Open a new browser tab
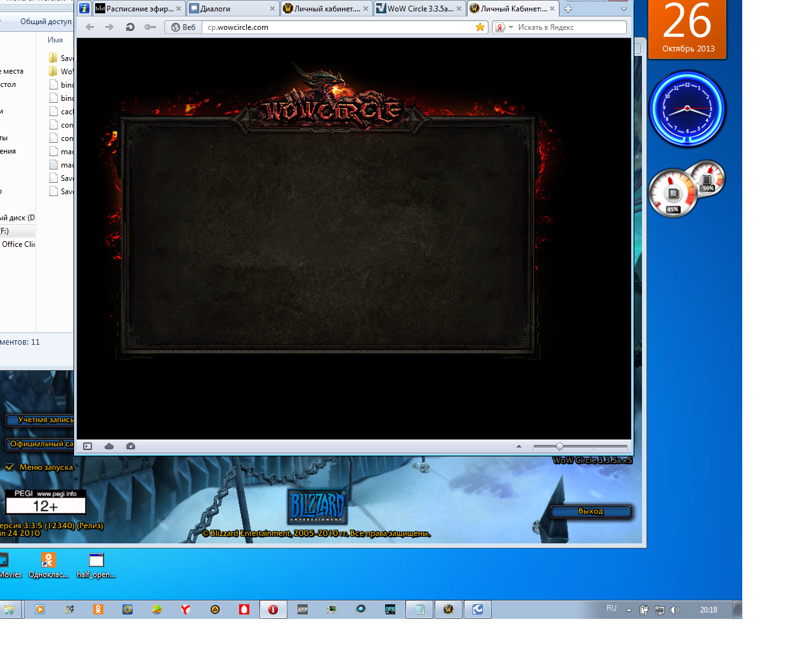812x650 pixels. click(x=568, y=9)
